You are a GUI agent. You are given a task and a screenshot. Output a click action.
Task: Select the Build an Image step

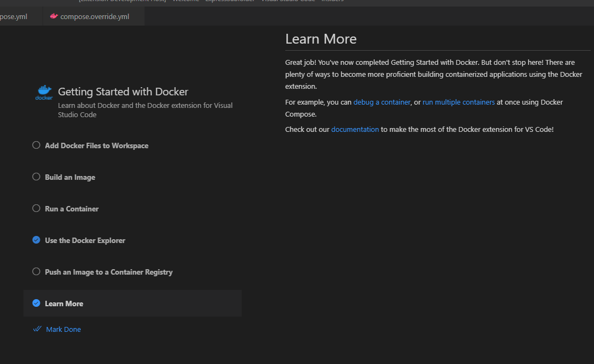[70, 177]
